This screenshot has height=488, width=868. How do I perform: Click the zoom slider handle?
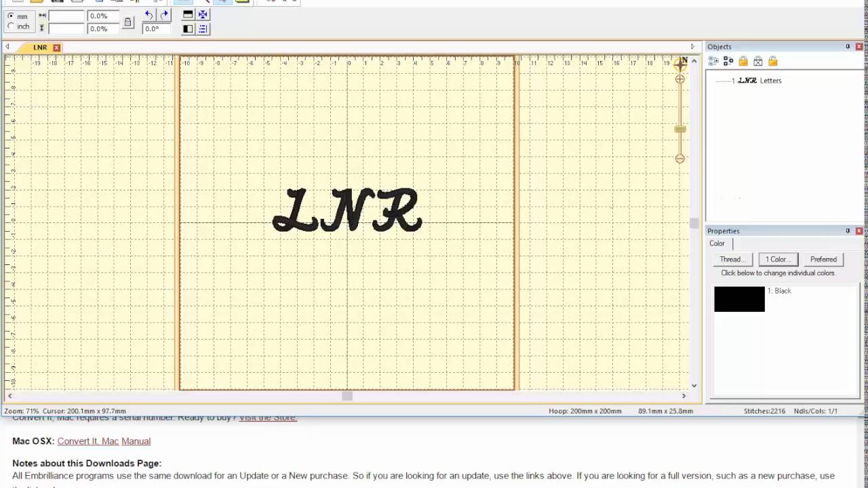(680, 129)
